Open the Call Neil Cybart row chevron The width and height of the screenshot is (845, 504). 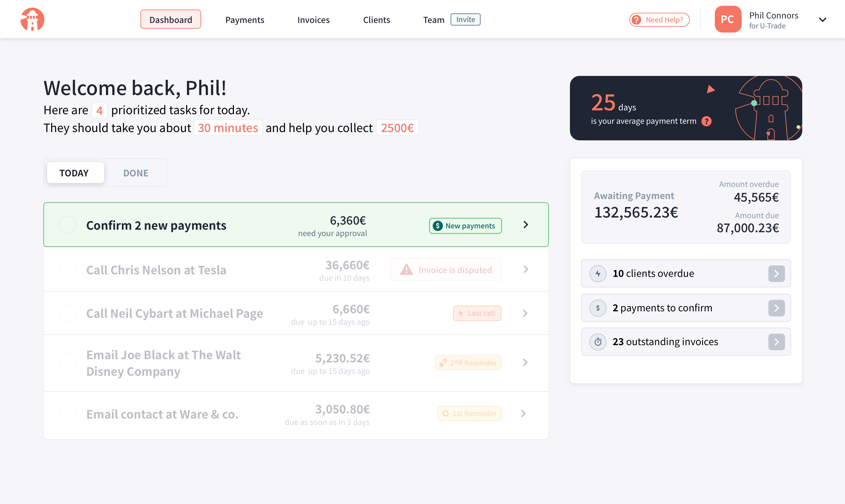coord(525,313)
